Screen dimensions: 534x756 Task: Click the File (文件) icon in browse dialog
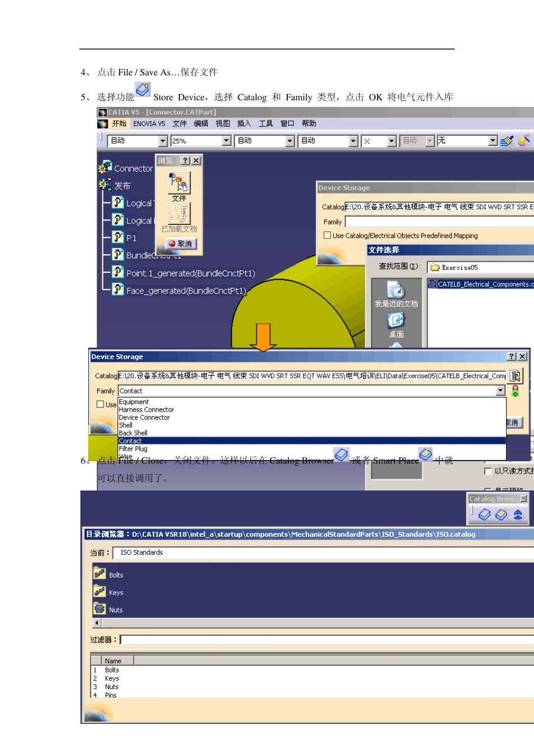click(179, 183)
